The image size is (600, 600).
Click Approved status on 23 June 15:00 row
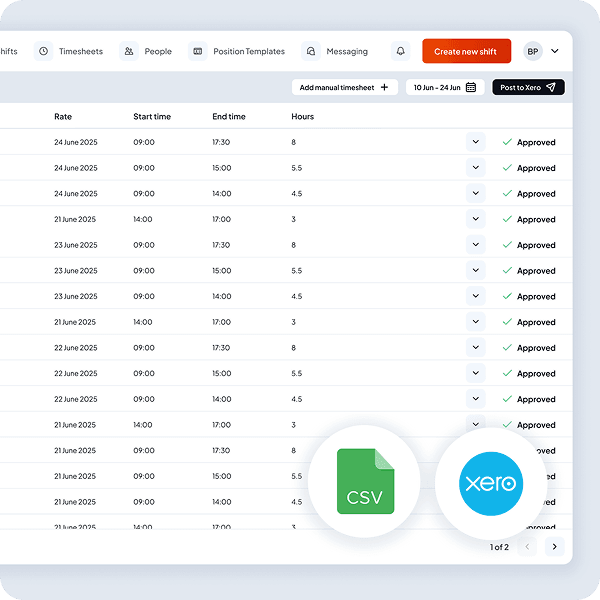(x=529, y=271)
